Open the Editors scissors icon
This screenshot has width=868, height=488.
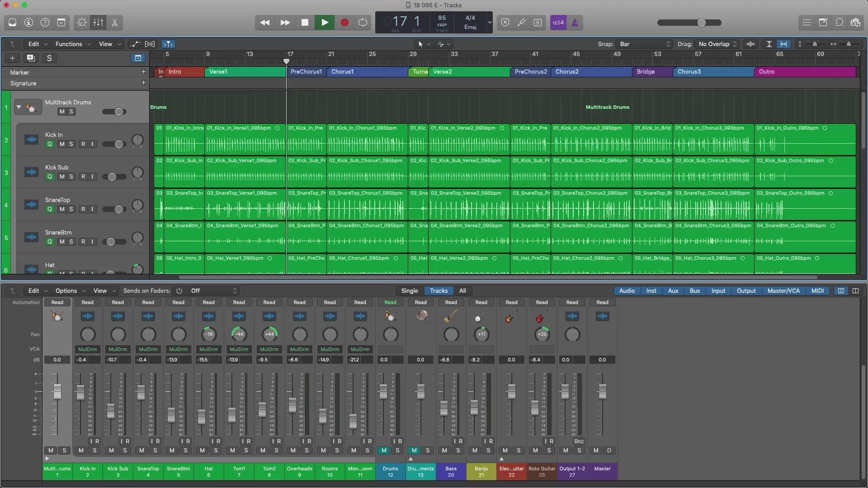click(x=114, y=22)
